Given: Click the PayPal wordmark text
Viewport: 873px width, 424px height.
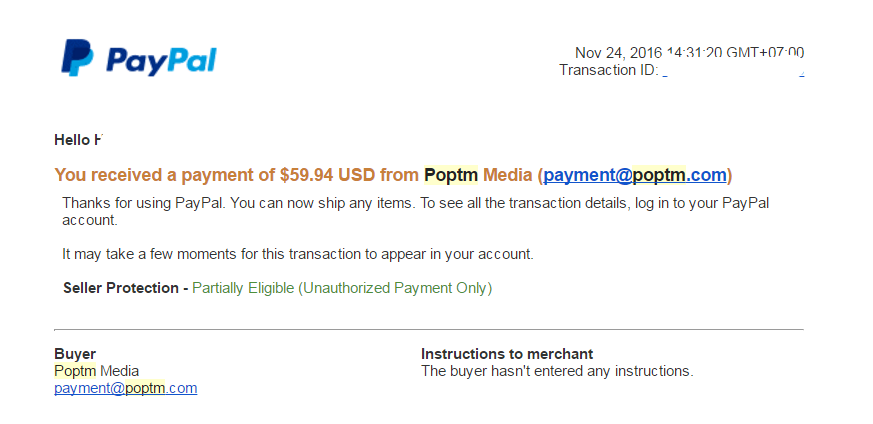Looking at the screenshot, I should coord(161,61).
